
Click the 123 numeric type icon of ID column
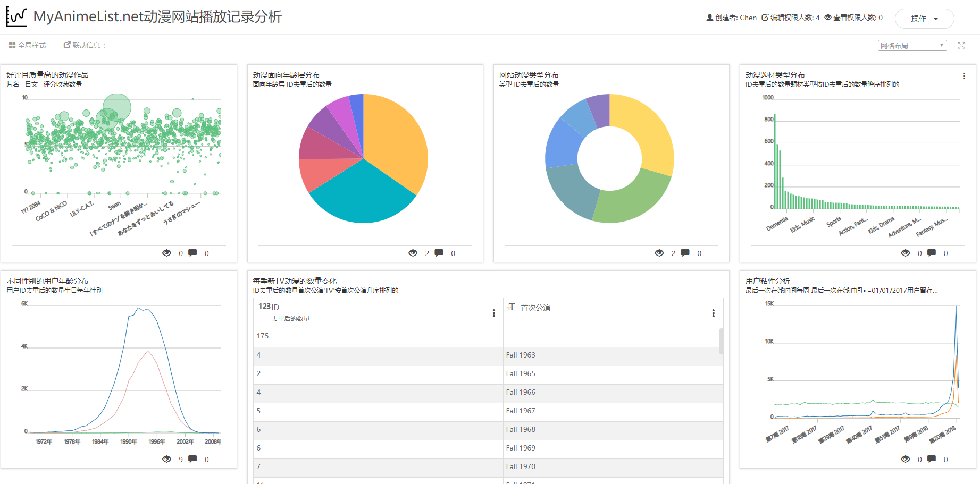[264, 307]
